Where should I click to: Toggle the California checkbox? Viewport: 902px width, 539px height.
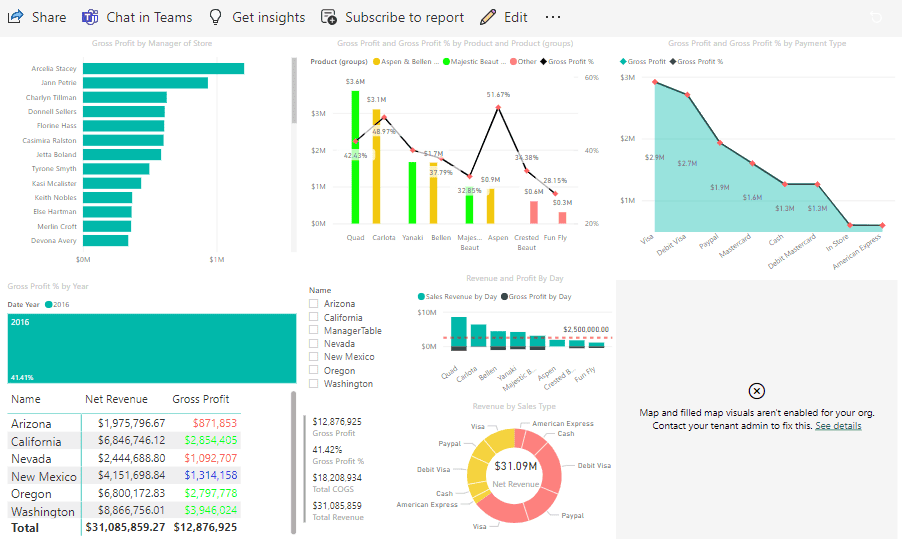(314, 317)
